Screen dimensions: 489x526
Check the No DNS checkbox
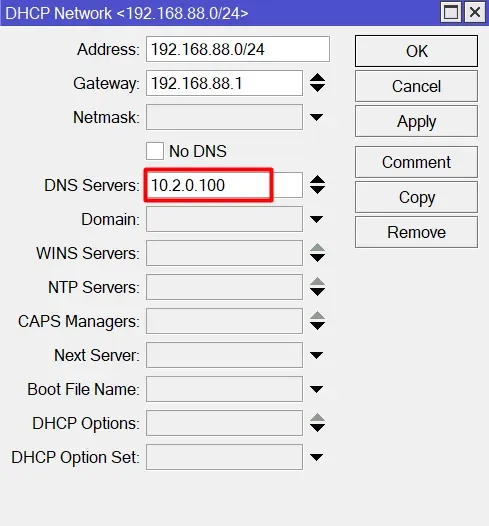(x=155, y=151)
